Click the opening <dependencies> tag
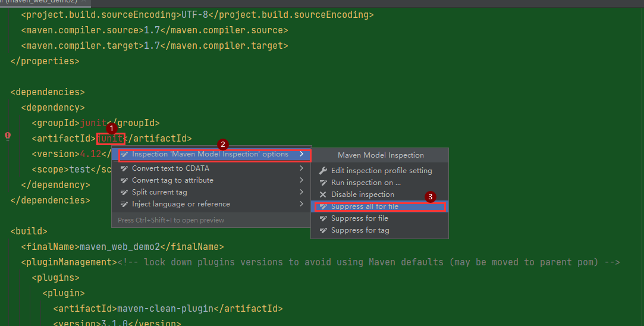Viewport: 644px width, 326px height. pos(48,92)
